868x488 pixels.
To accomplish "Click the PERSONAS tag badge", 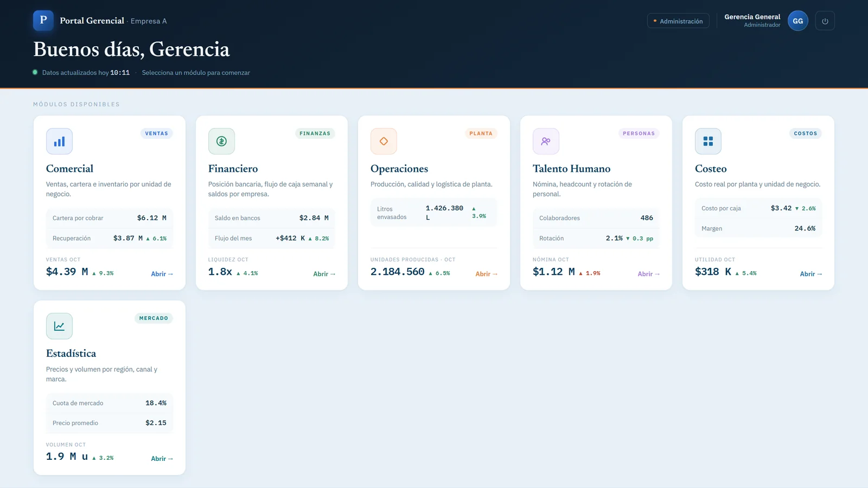I will 639,133.
